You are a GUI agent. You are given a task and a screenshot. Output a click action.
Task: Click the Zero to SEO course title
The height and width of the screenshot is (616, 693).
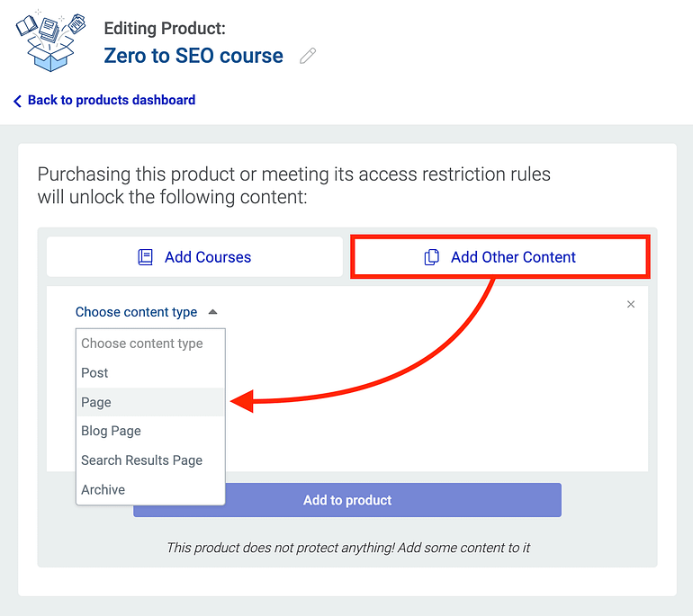[193, 56]
